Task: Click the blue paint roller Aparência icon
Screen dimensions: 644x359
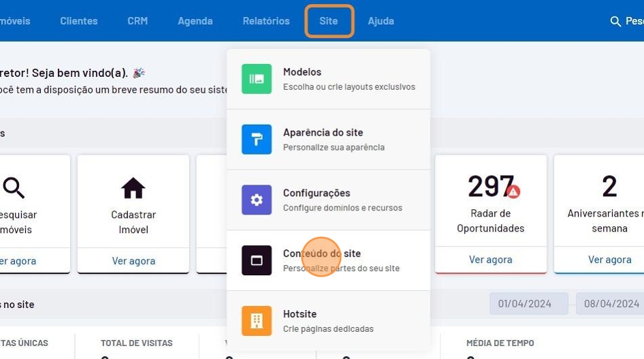Action: pos(257,140)
